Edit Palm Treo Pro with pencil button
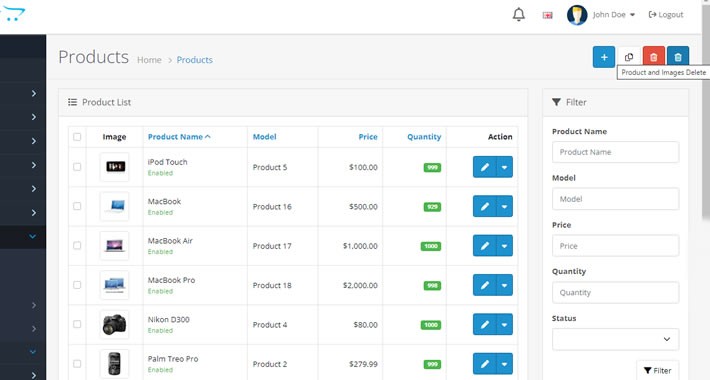This screenshot has height=380, width=710. coord(485,364)
